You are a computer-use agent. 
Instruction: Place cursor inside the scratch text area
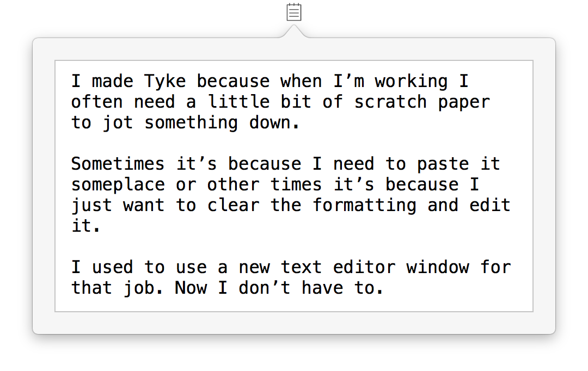coord(294,185)
